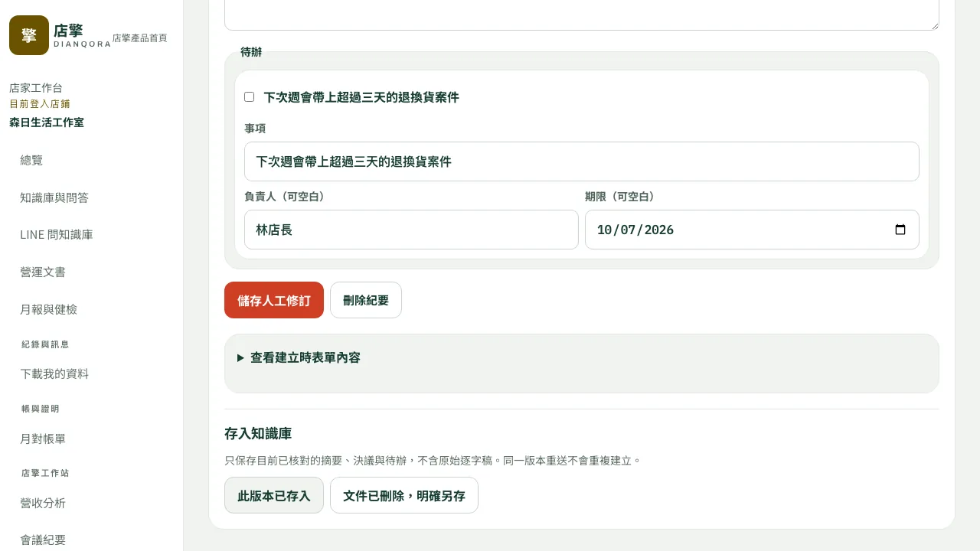Check the 下次週會帶上超過三天的退換貨案件 checkbox
The image size is (980, 551).
pyautogui.click(x=249, y=97)
